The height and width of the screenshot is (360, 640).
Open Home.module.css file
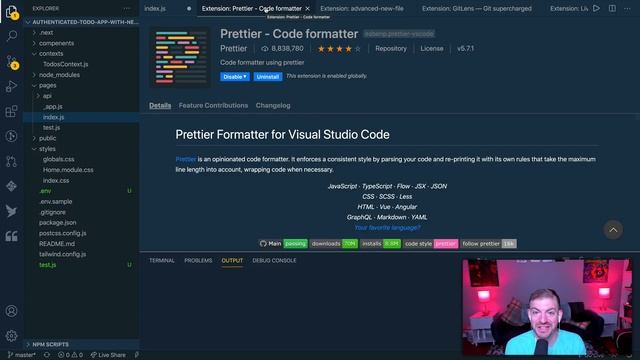pos(81,170)
